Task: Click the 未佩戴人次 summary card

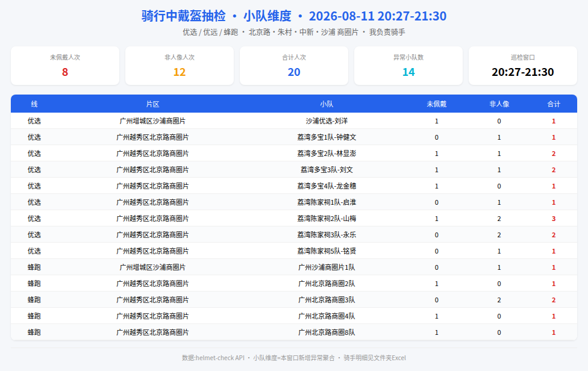Action: pyautogui.click(x=65, y=66)
